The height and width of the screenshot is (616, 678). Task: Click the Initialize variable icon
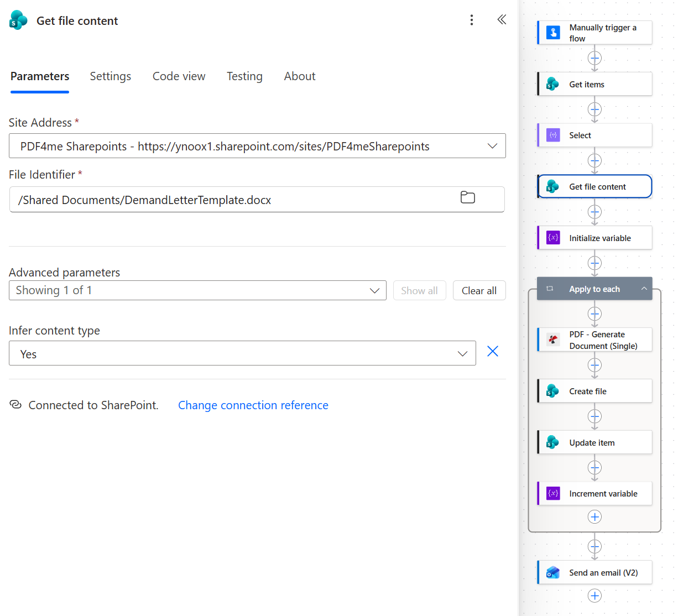tap(553, 238)
